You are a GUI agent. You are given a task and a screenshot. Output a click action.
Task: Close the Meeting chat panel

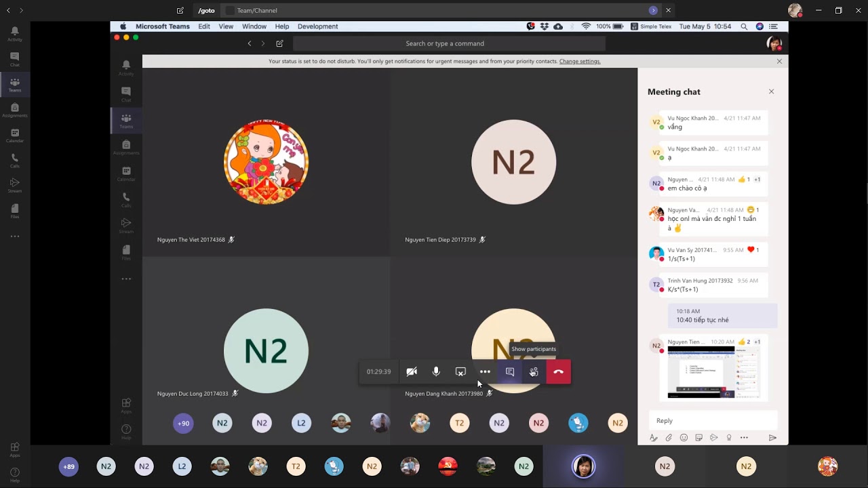tap(771, 91)
